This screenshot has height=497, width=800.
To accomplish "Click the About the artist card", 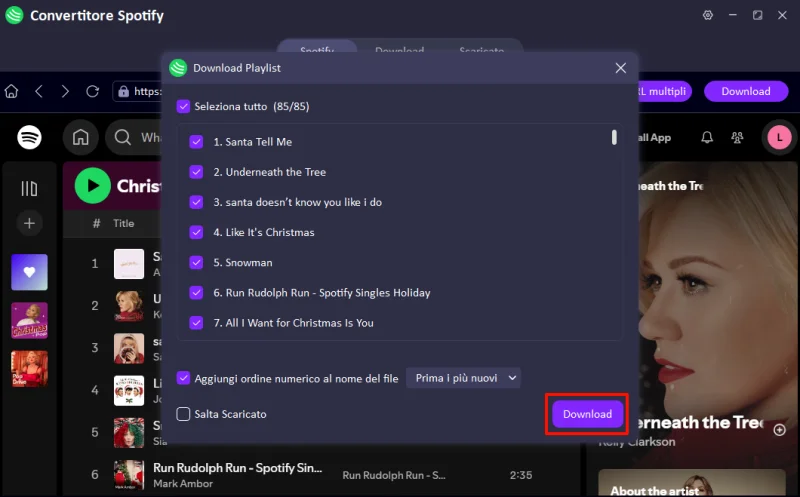I will coord(692,483).
